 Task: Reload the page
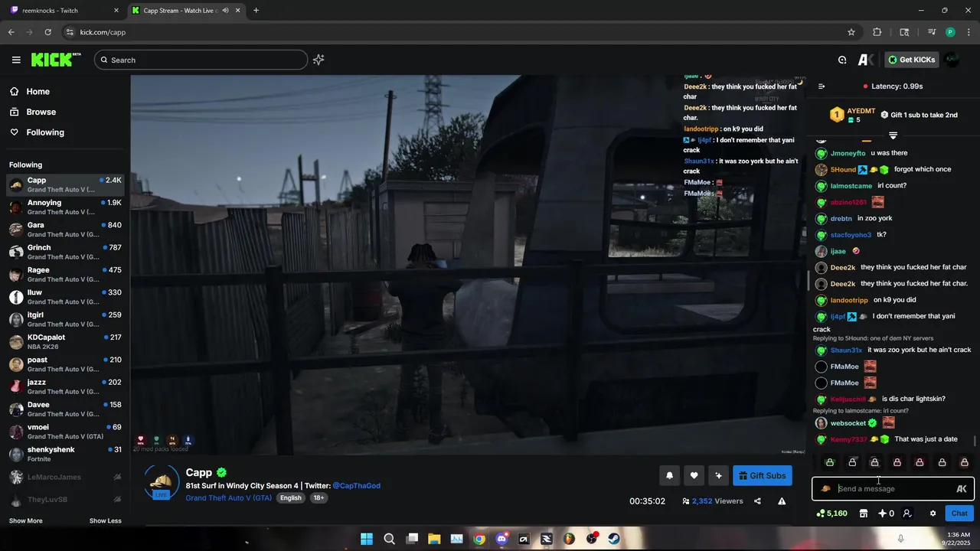tap(48, 32)
